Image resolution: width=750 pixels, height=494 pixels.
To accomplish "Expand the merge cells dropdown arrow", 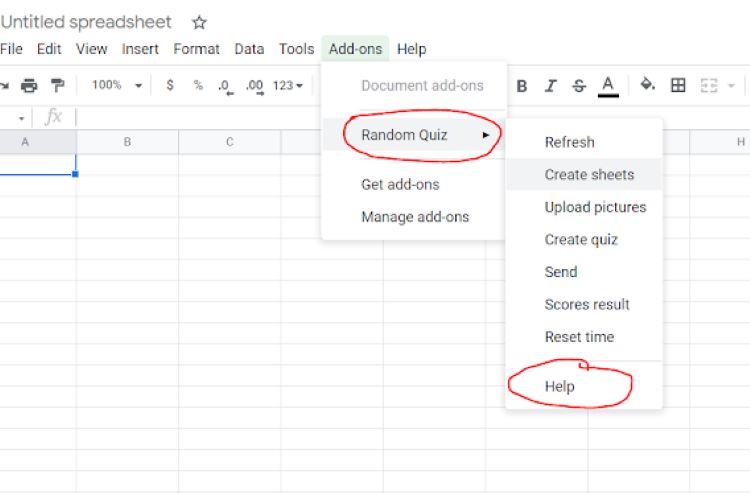I will (731, 86).
